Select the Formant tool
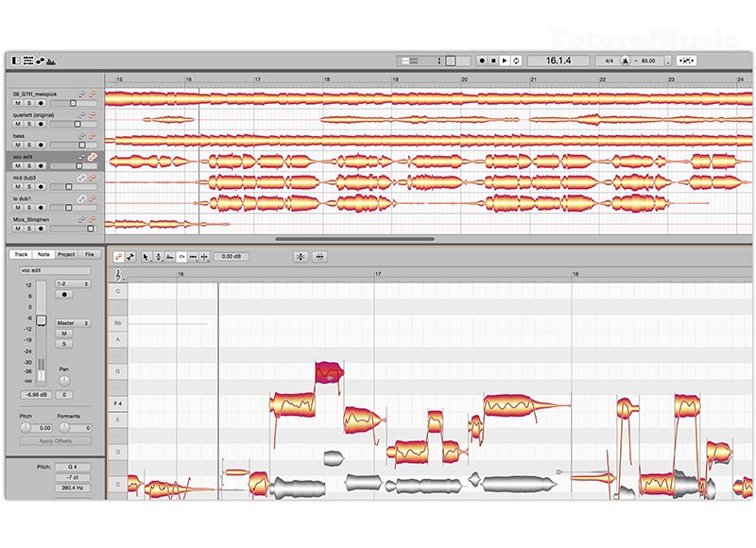The image size is (756, 548). [170, 257]
